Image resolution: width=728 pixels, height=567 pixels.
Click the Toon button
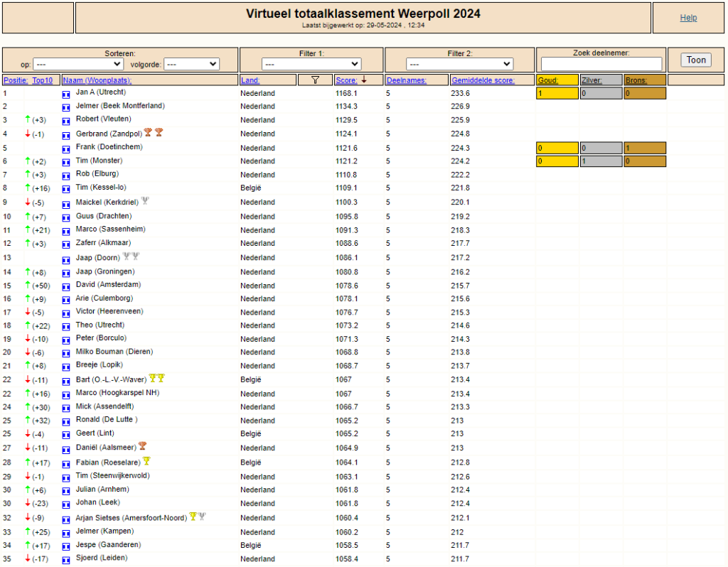[696, 60]
